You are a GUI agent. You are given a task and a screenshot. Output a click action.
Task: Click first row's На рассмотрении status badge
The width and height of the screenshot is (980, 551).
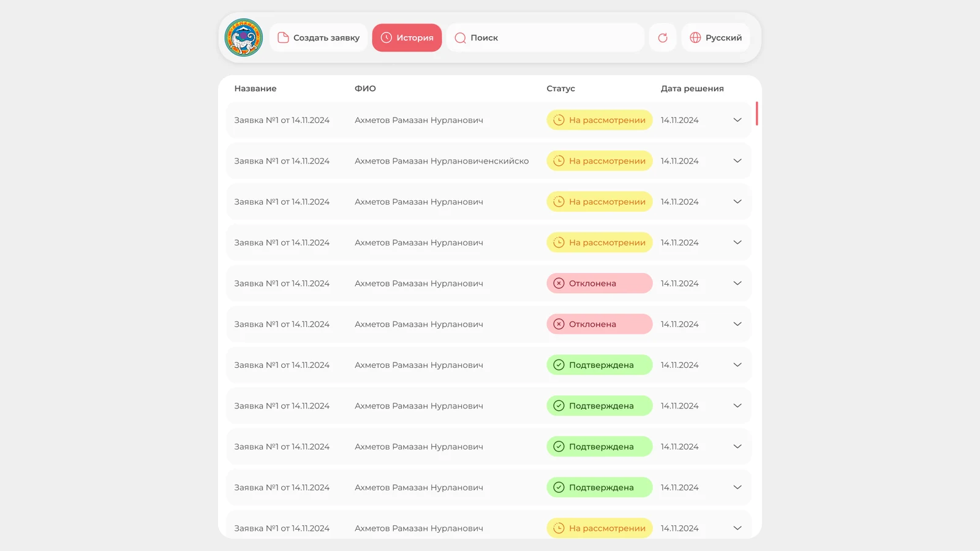pos(599,120)
